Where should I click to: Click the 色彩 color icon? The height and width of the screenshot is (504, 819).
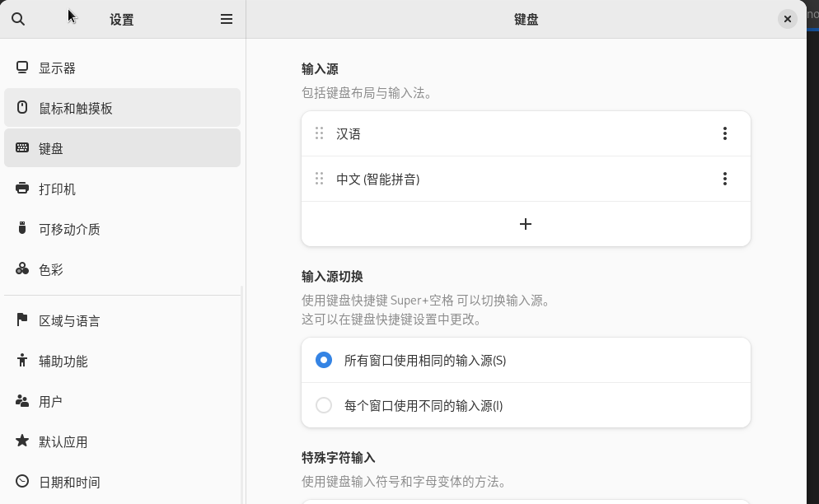22,269
